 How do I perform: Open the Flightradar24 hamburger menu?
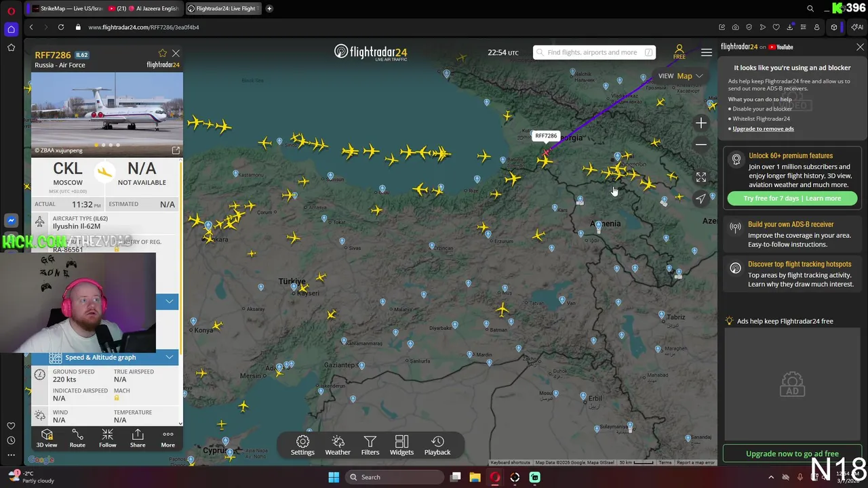[707, 52]
